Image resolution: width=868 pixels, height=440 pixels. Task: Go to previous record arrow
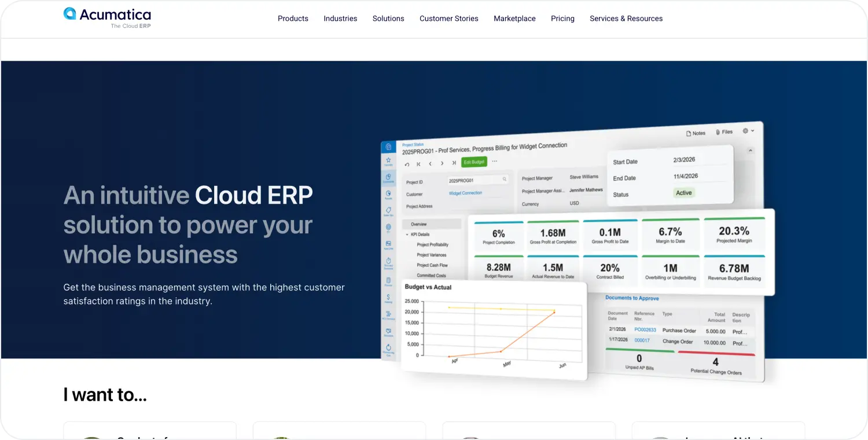pos(430,163)
